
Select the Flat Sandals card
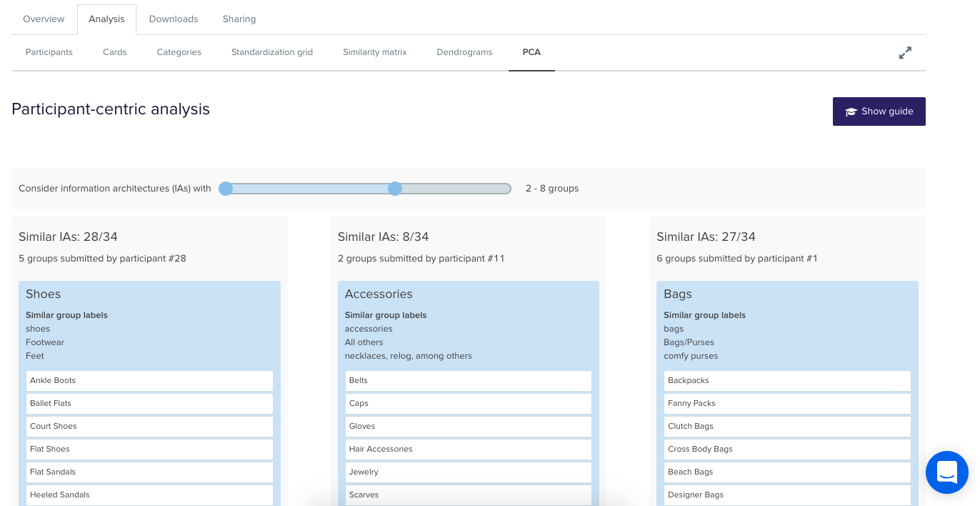[x=150, y=472]
